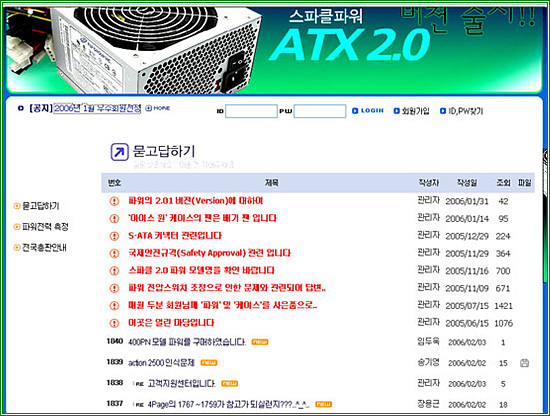Open the ID,PW찾기 link
Image resolution: width=550 pixels, height=416 pixels.
pos(462,111)
